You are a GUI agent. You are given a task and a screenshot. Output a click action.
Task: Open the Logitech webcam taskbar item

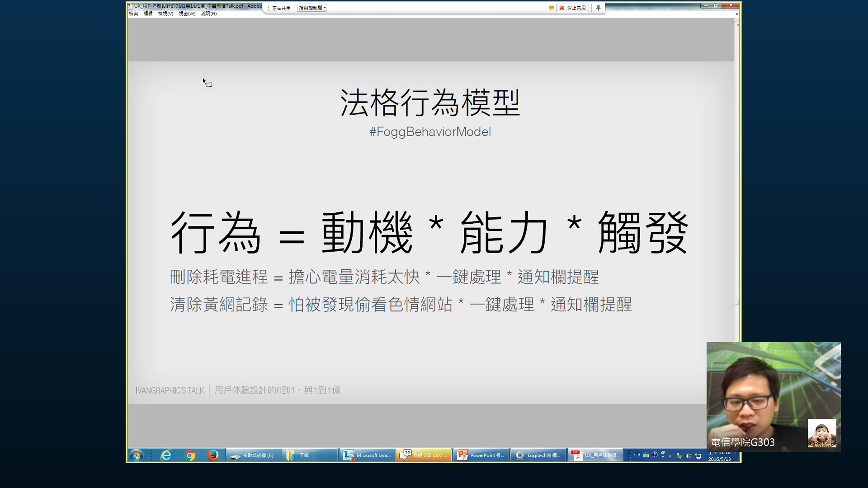tap(538, 455)
